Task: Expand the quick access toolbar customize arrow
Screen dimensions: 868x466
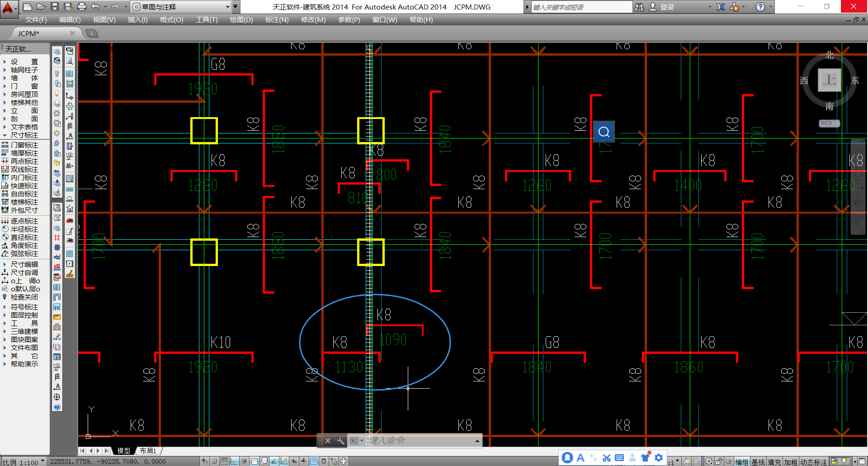Action: (x=236, y=7)
